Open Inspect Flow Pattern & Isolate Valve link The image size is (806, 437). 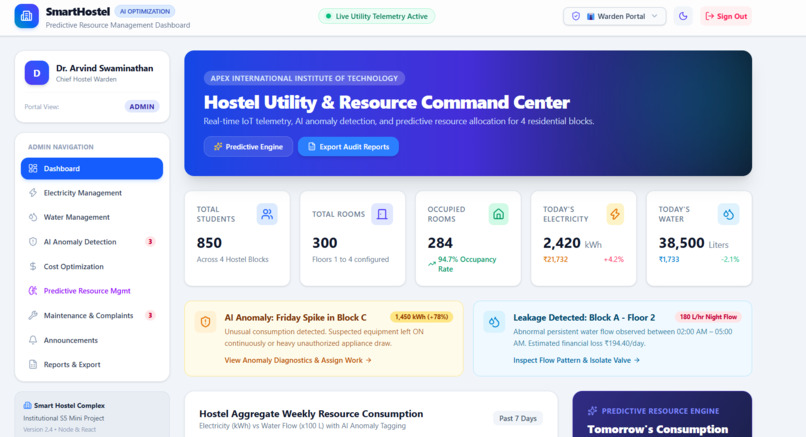coord(576,360)
